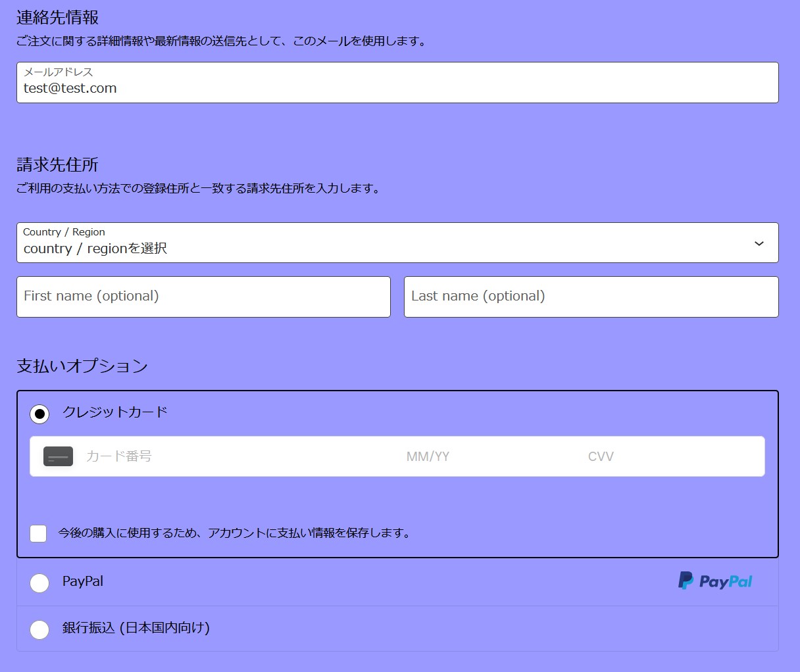Select the 銀行振込 (日本国内向け) radio button
Image resolution: width=800 pixels, height=672 pixels.
click(x=39, y=629)
